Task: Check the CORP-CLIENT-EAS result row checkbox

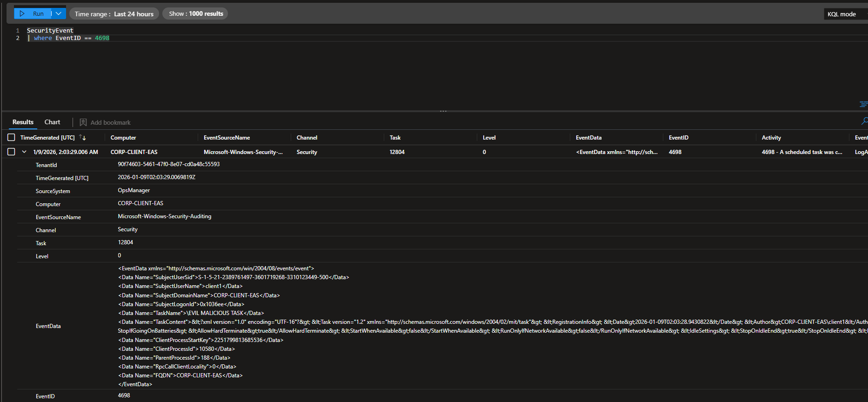Action: (11, 152)
